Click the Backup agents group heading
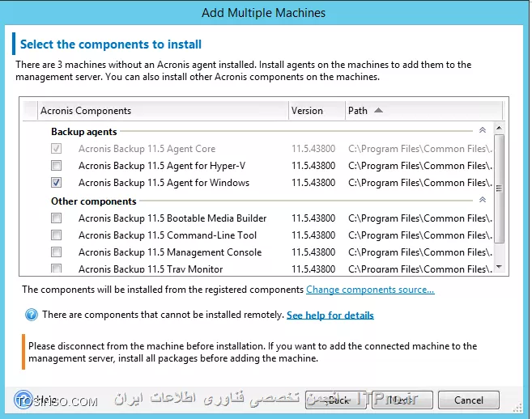Image resolution: width=532 pixels, height=419 pixels. [83, 132]
